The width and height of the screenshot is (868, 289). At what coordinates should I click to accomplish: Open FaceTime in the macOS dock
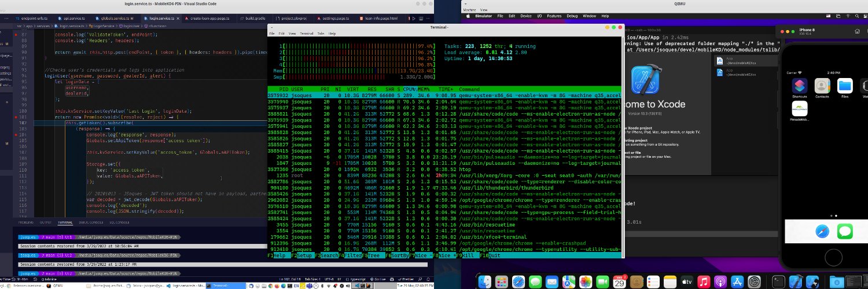click(602, 282)
